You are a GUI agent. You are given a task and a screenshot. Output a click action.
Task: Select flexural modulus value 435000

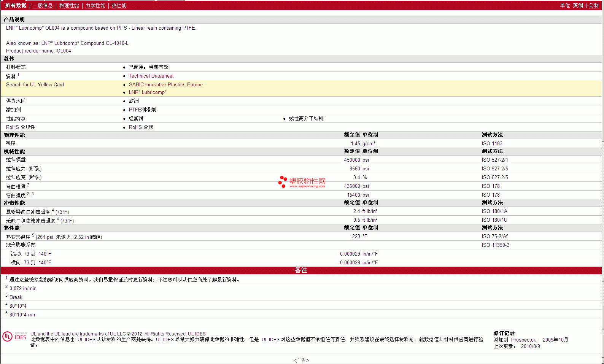click(352, 186)
